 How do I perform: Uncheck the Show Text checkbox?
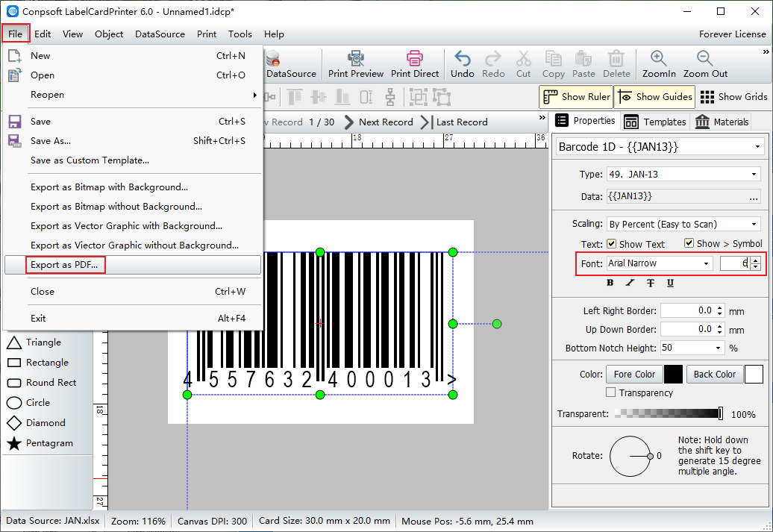[611, 243]
